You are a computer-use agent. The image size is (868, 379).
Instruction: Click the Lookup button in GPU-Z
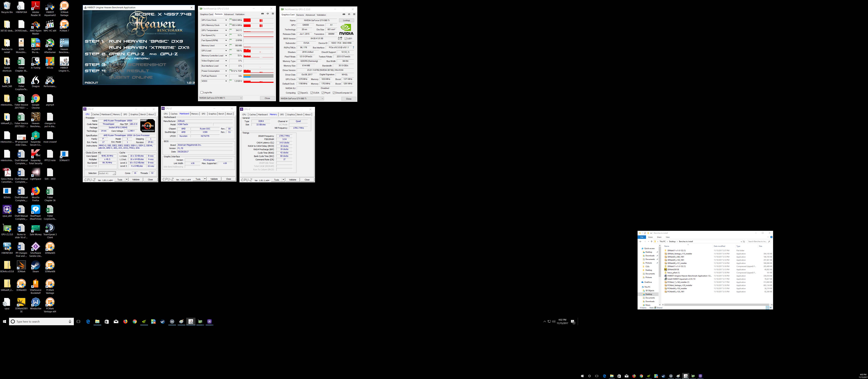[346, 20]
